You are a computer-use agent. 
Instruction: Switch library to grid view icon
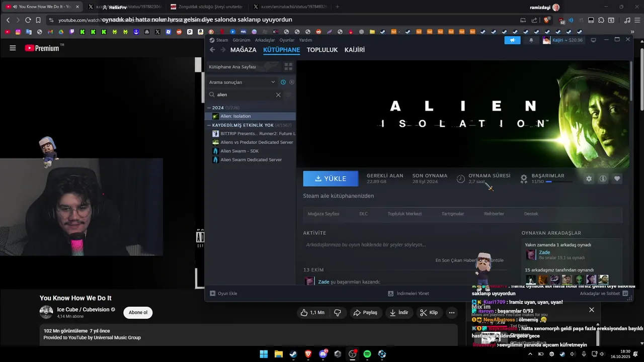tap(288, 66)
